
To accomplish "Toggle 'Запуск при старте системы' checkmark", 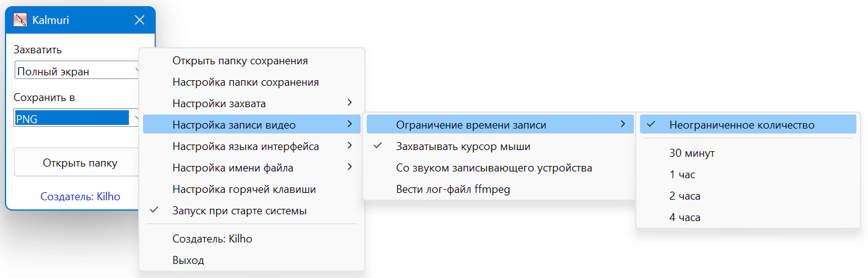I will pos(239,211).
